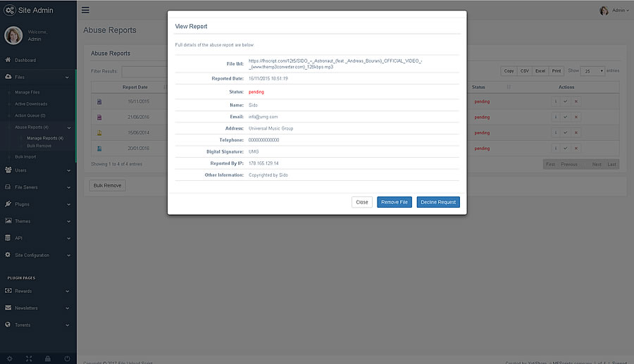Select Bulk Remove submenu item in sidebar
This screenshot has height=364, width=634.
[39, 146]
